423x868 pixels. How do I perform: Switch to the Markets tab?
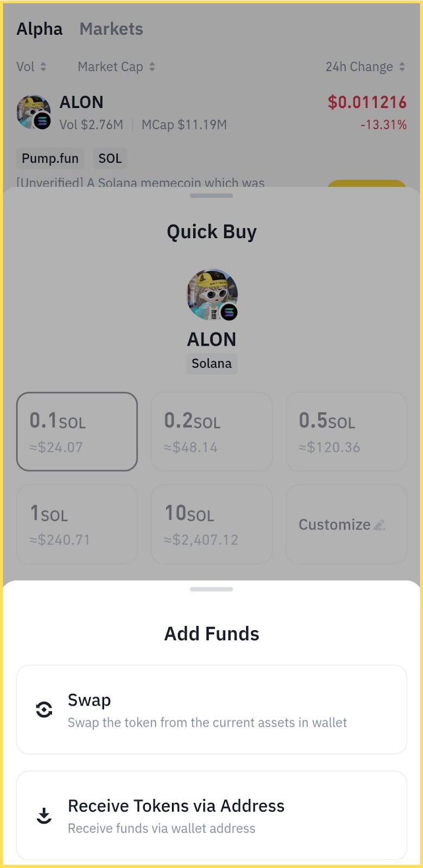[x=111, y=29]
